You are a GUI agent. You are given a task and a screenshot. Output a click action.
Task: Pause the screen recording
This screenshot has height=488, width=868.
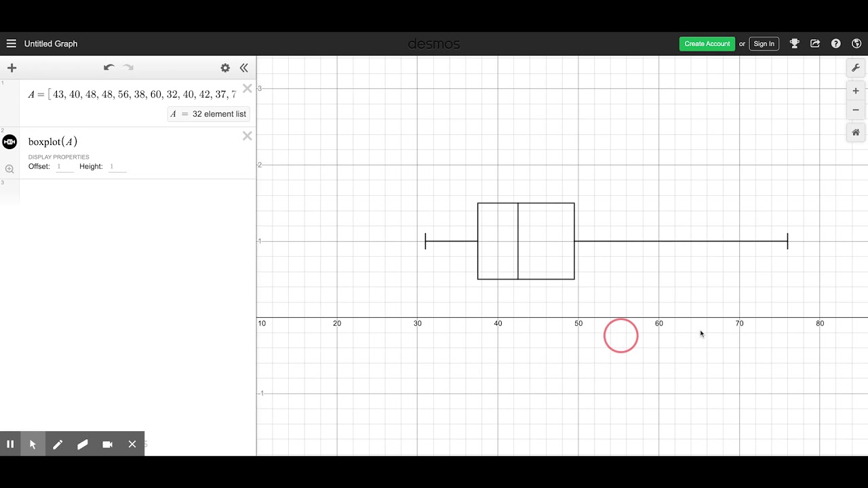[x=10, y=444]
